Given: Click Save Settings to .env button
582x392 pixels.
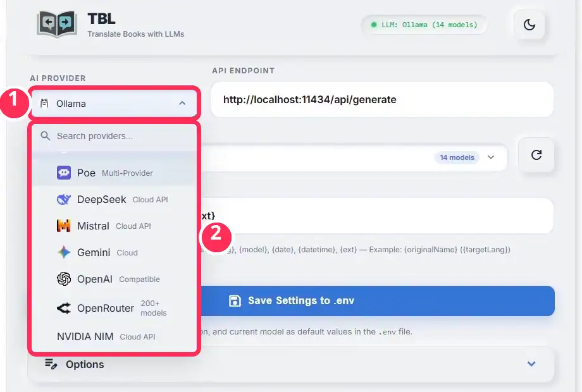Looking at the screenshot, I should click(378, 301).
